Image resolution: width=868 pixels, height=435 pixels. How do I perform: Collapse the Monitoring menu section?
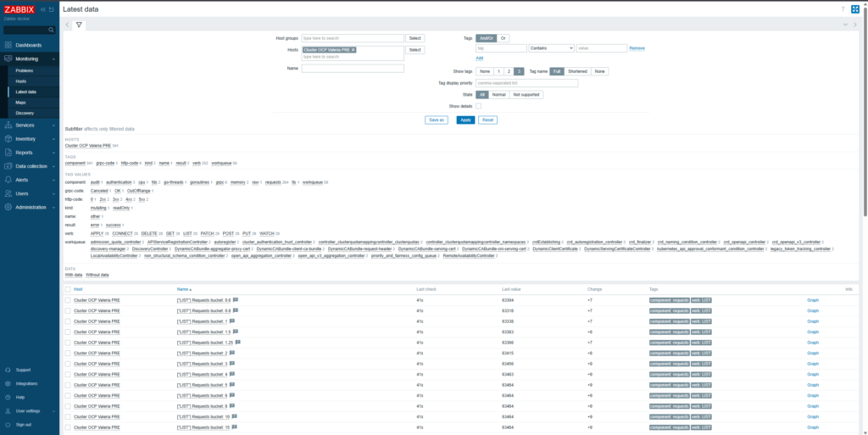tap(53, 59)
